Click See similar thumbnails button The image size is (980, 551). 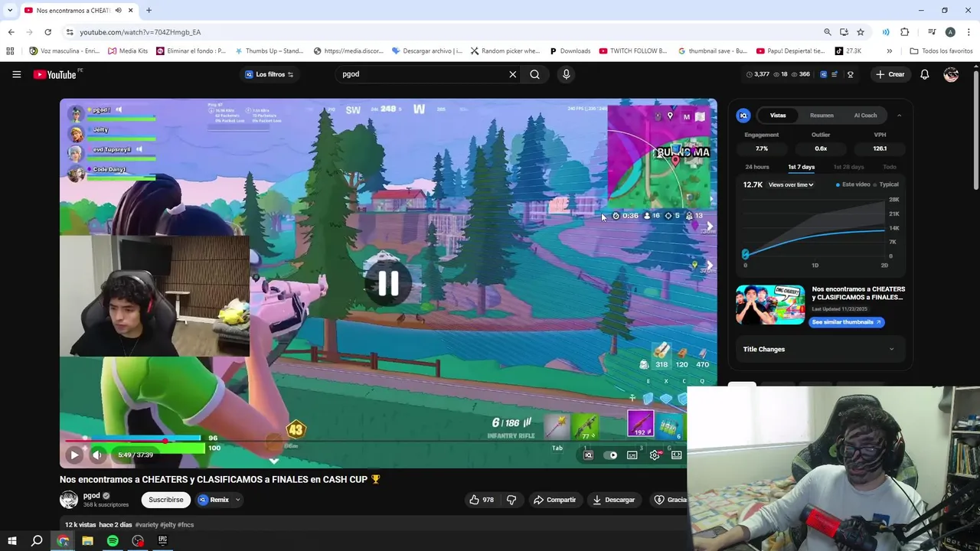846,322
